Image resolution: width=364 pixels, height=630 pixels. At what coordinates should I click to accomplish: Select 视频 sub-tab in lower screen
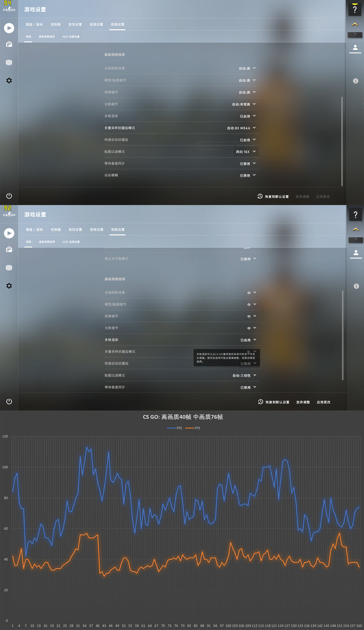(28, 242)
